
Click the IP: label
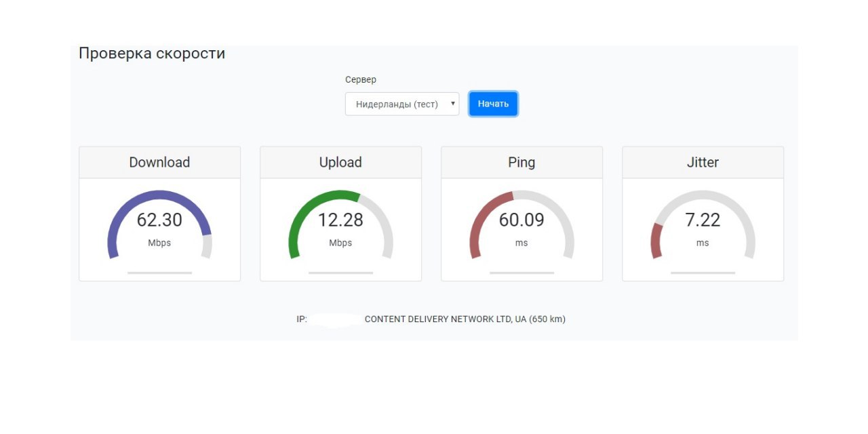302,319
